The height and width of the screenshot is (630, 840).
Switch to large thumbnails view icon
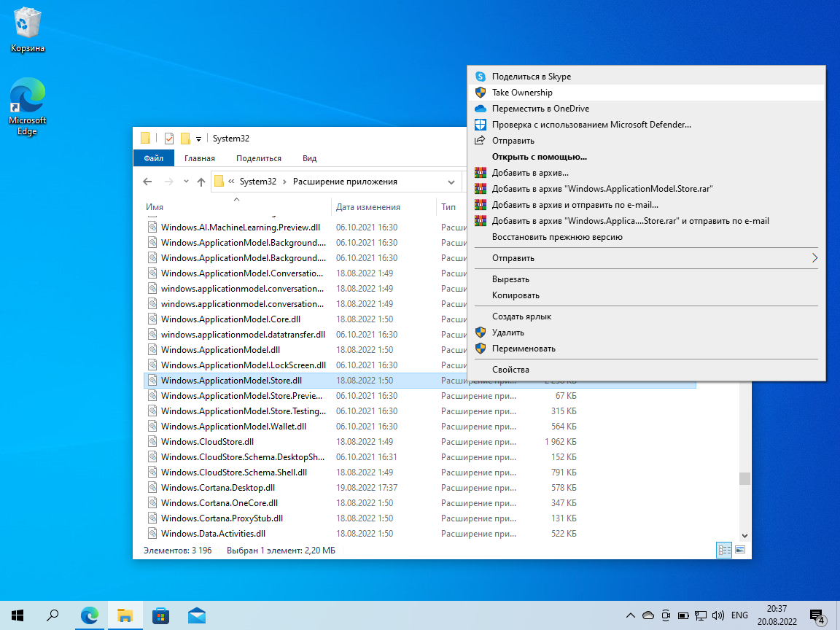click(x=740, y=551)
